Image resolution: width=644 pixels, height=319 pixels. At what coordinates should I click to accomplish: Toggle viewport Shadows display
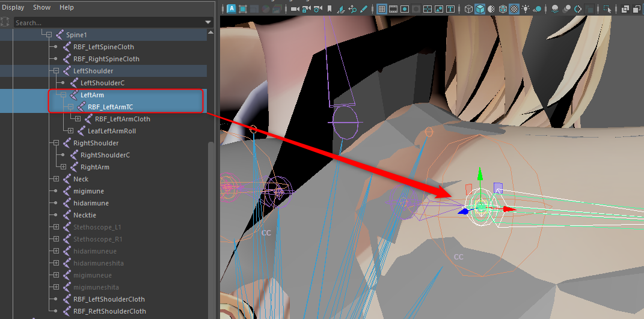pyautogui.click(x=538, y=8)
